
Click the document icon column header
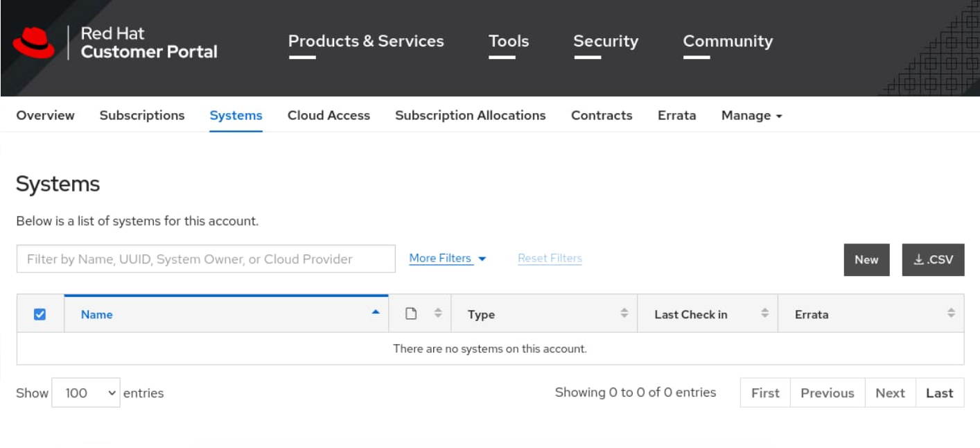coord(411,313)
